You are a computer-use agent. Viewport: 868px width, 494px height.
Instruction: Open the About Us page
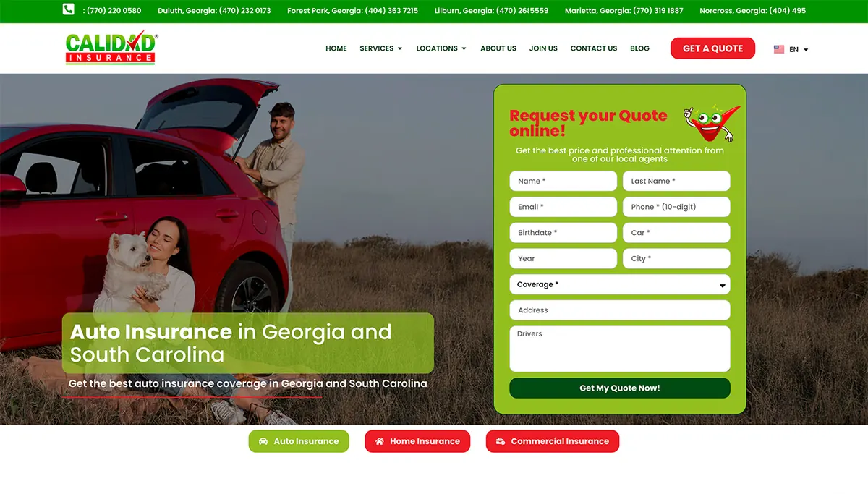[498, 48]
